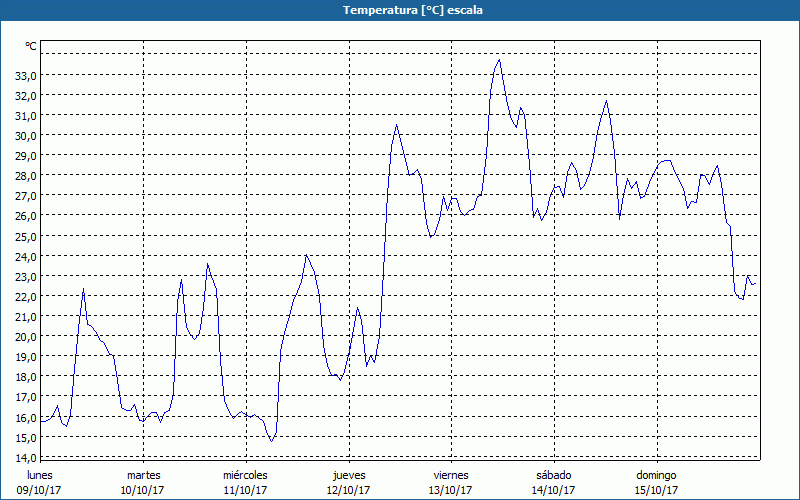Click the 11/10/17 date label
This screenshot has width=800, height=500.
(245, 490)
